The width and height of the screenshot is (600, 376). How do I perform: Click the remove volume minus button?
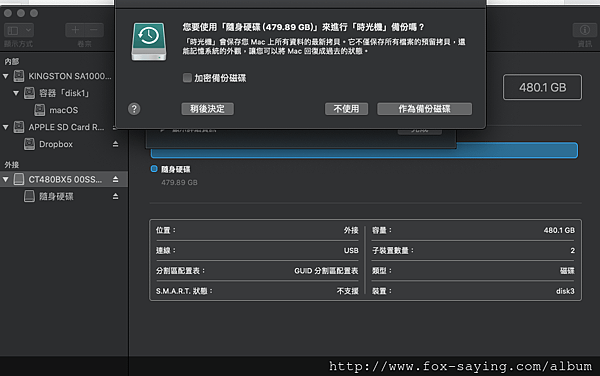(94, 30)
